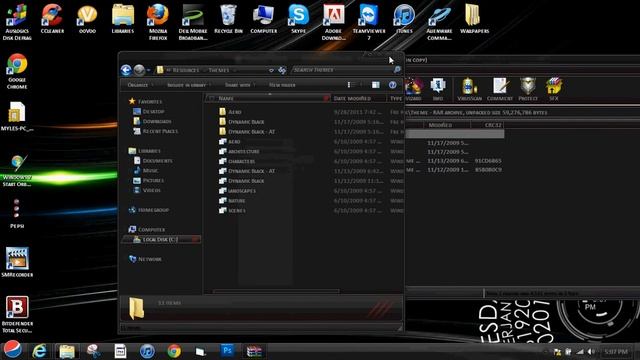Refresh the Themes folder view
This screenshot has width=640, height=360.
click(x=282, y=70)
